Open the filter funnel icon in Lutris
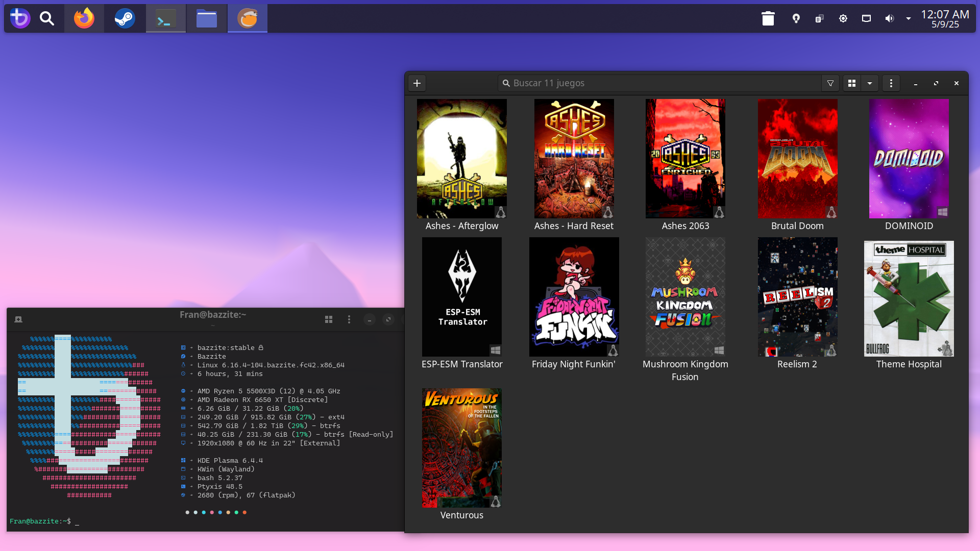 pos(830,83)
